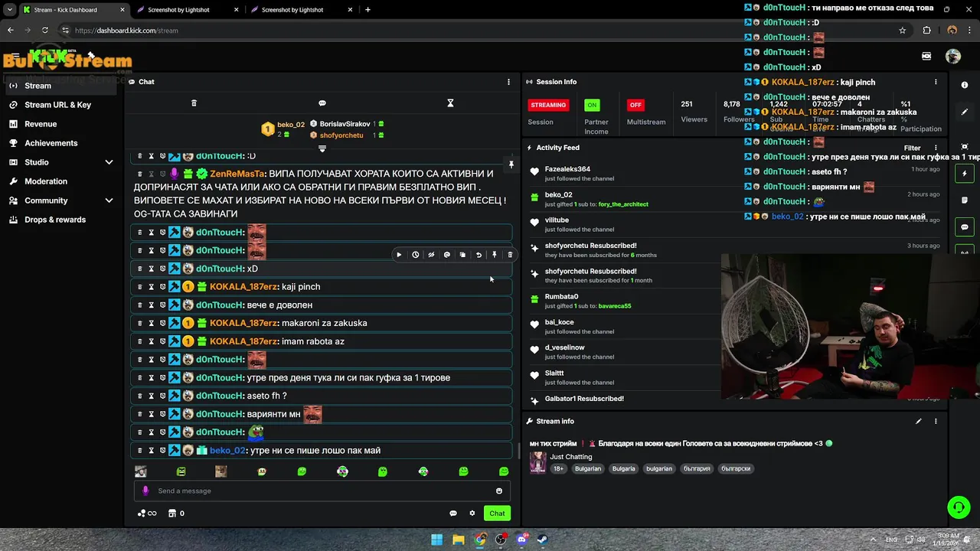Delete the 'kaji pinch' message with its trash icon
Image resolution: width=980 pixels, height=551 pixels.
tap(139, 287)
